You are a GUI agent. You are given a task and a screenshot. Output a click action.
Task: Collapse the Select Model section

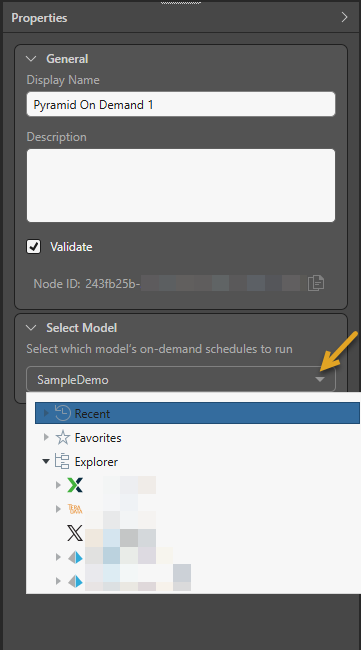(31, 328)
